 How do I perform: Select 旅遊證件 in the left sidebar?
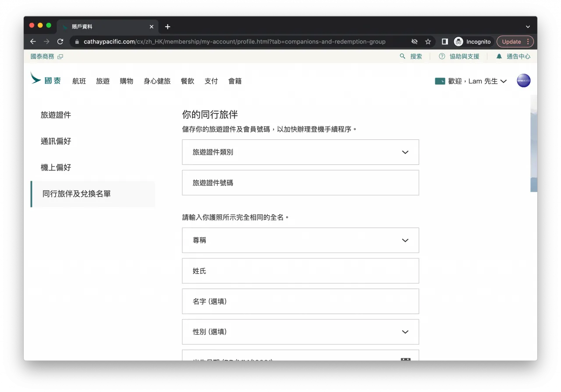click(x=56, y=115)
